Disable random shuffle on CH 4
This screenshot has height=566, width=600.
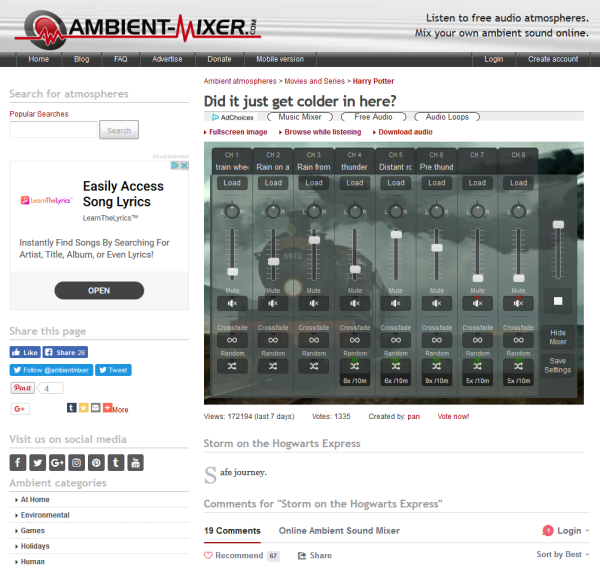(355, 366)
